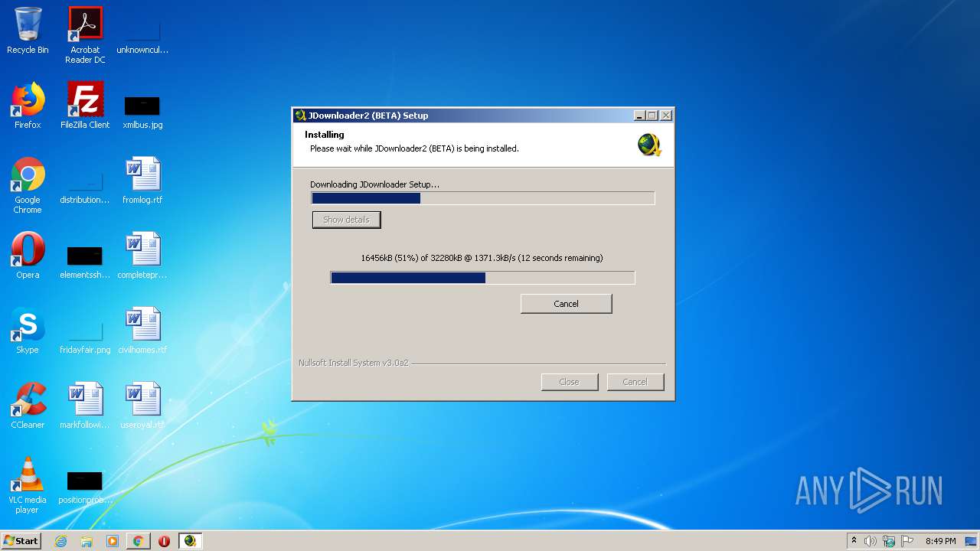This screenshot has width=980, height=551.
Task: Click the overall installation progress bar
Action: [x=483, y=198]
